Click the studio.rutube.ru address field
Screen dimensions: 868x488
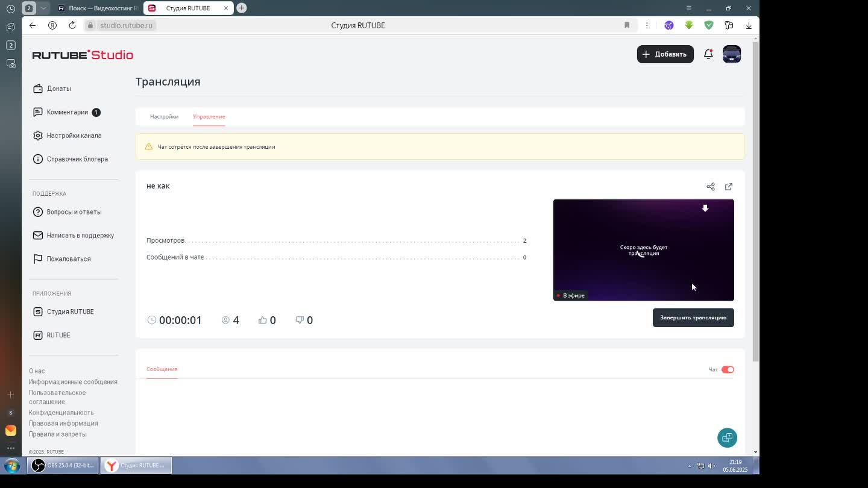coord(126,25)
